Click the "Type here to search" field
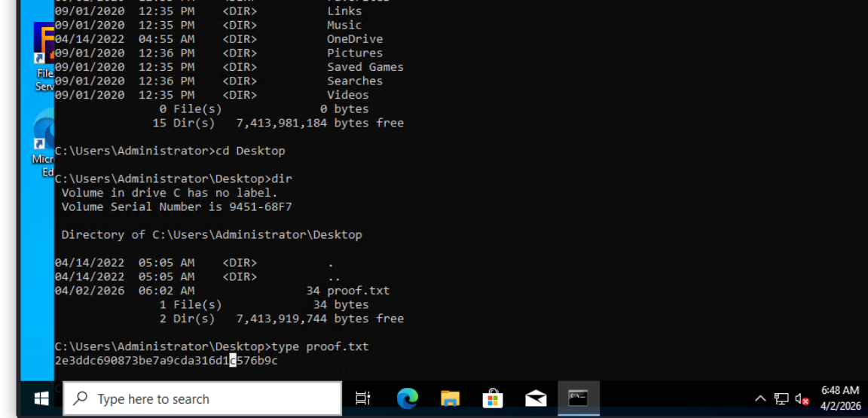 point(211,399)
